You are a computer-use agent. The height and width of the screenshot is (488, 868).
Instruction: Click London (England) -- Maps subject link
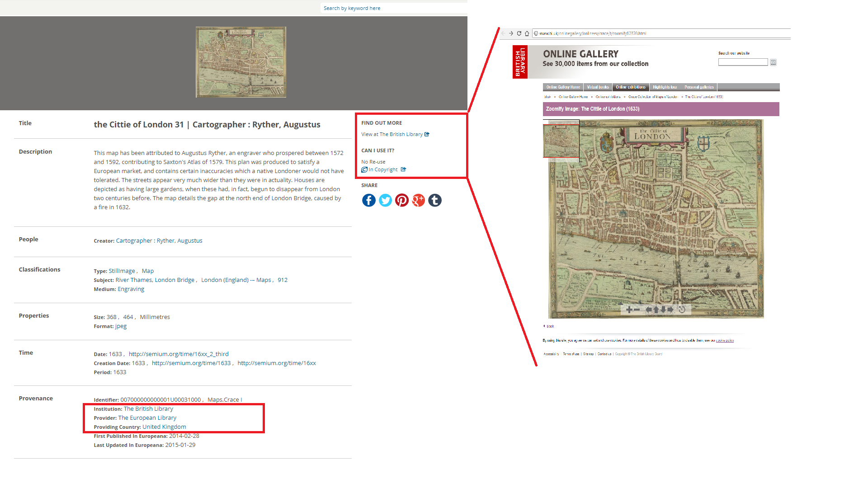(236, 280)
